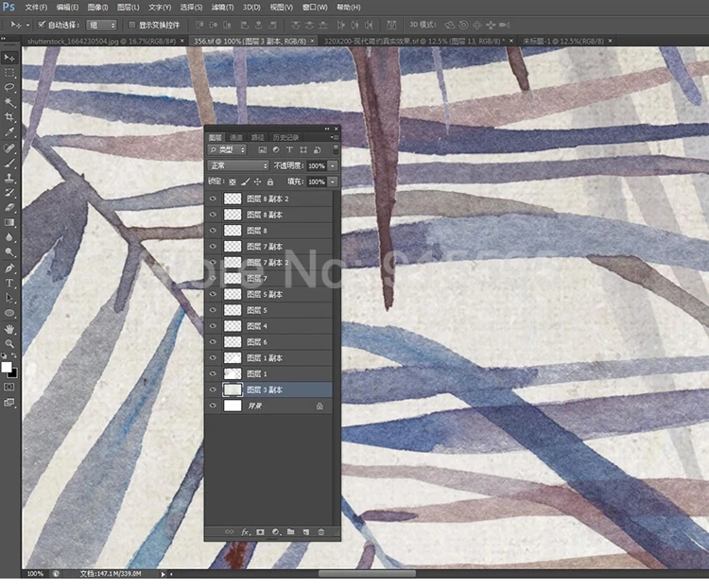Click the foreground color swatch
Screen dimensions: 709x588
[7, 366]
